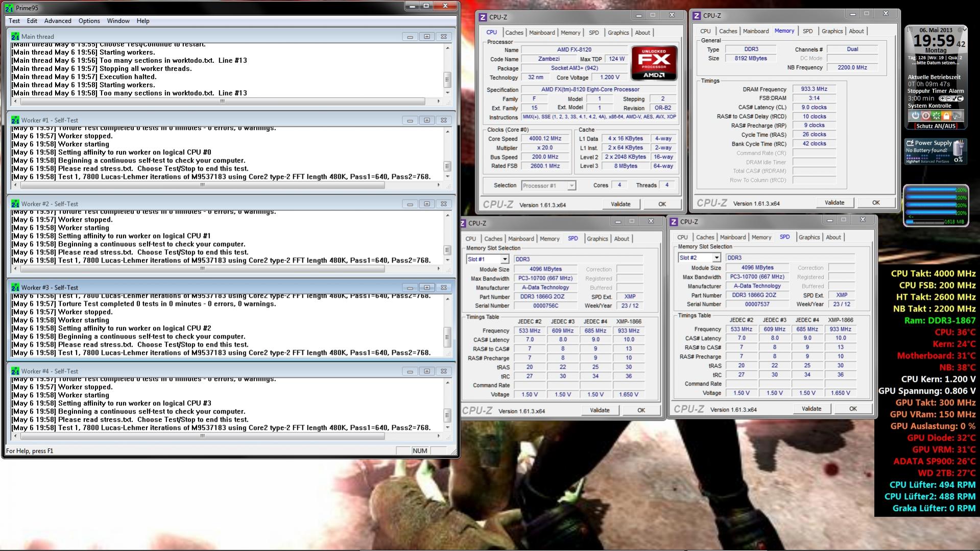Switch to Caches tab in CPU-Z CPU window
980x551 pixels.
point(514,33)
